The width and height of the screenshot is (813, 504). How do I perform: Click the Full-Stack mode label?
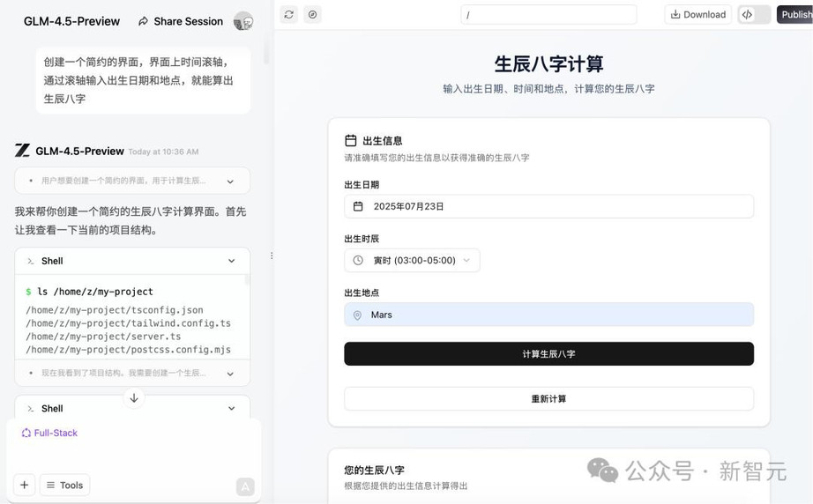(56, 433)
